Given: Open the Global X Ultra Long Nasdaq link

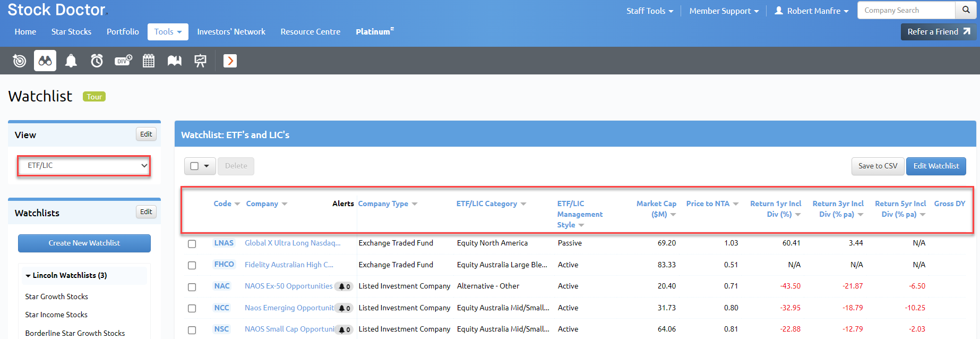Looking at the screenshot, I should 293,243.
